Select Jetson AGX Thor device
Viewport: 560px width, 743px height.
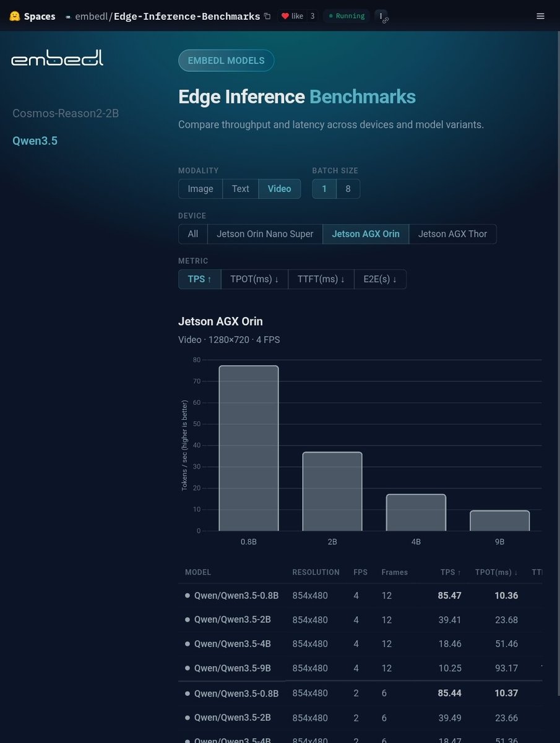click(452, 234)
